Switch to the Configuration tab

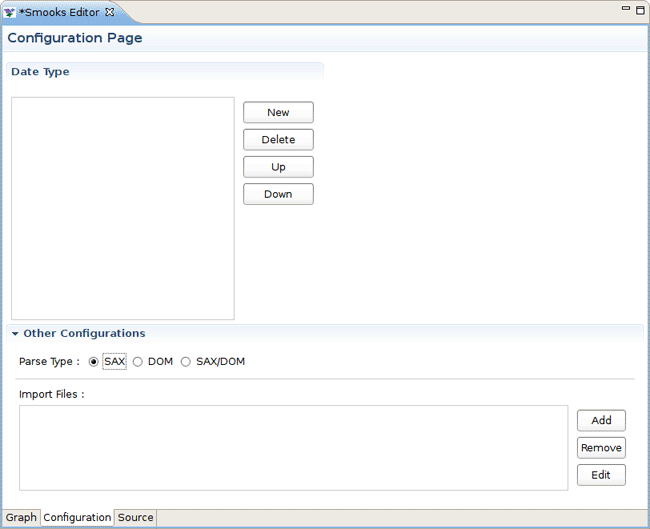[x=77, y=518]
